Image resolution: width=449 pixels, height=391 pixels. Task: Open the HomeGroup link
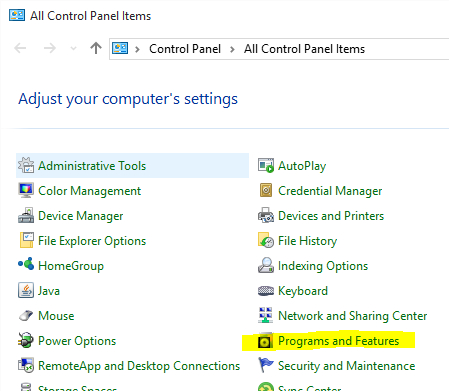point(71,266)
